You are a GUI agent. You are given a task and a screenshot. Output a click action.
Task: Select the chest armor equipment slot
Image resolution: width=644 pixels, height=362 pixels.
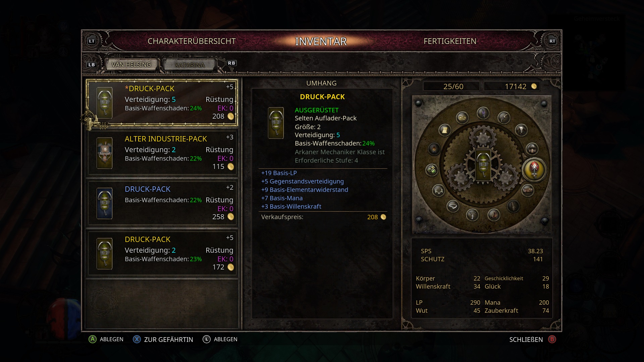(521, 130)
